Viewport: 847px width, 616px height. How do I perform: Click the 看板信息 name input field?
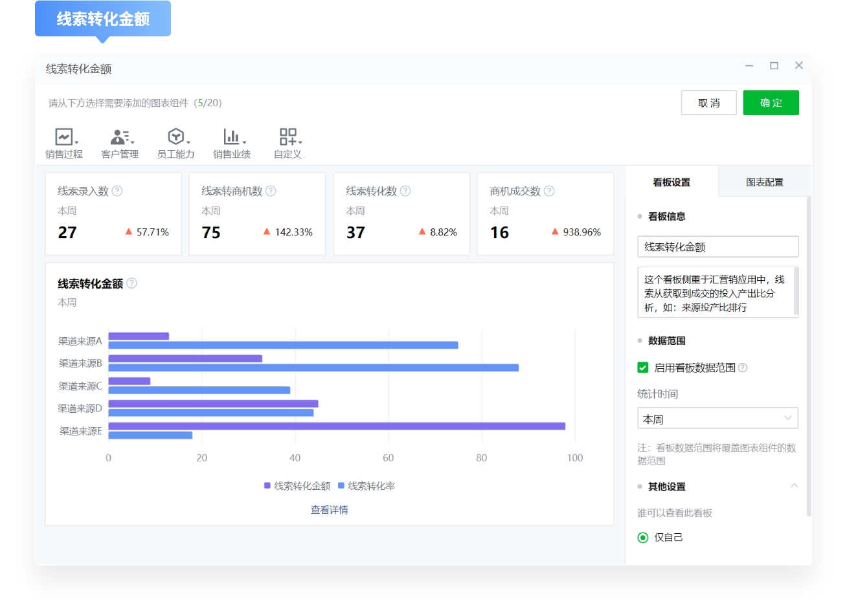tap(717, 247)
